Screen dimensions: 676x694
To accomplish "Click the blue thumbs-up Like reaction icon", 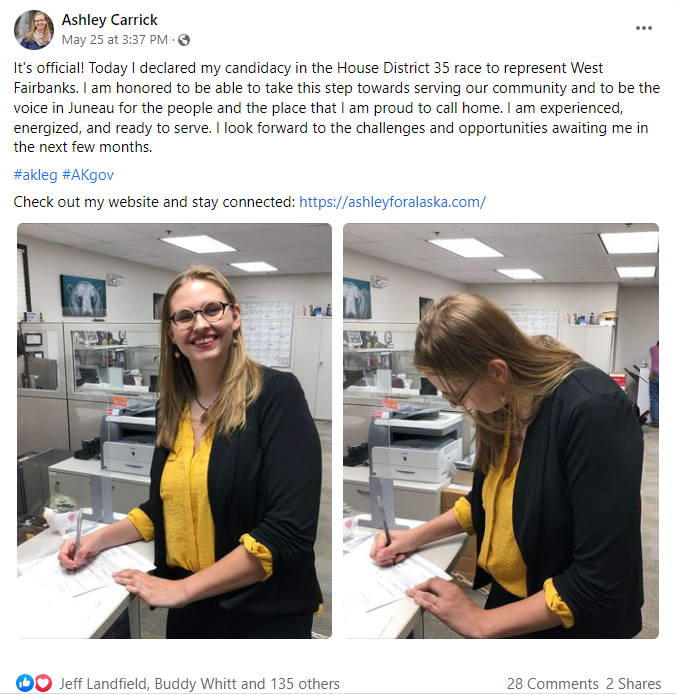I will [25, 683].
